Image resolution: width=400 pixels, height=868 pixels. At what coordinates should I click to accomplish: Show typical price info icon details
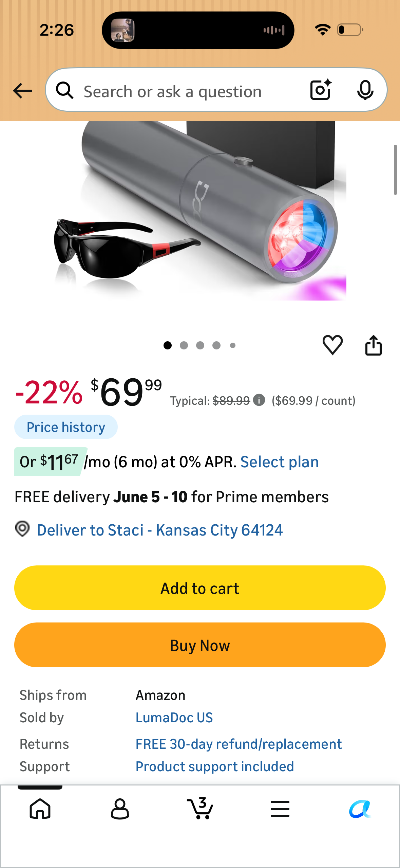259,400
